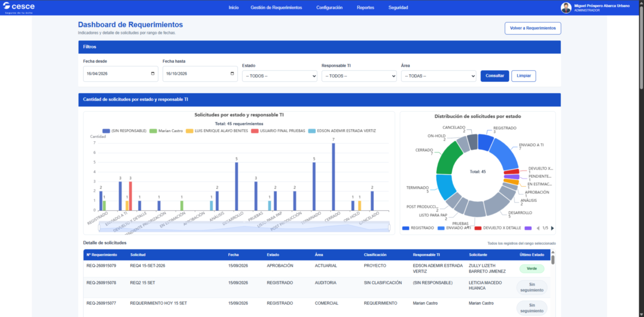The height and width of the screenshot is (317, 644).
Task: Click the green CERRADO pie slice
Action: click(449, 158)
